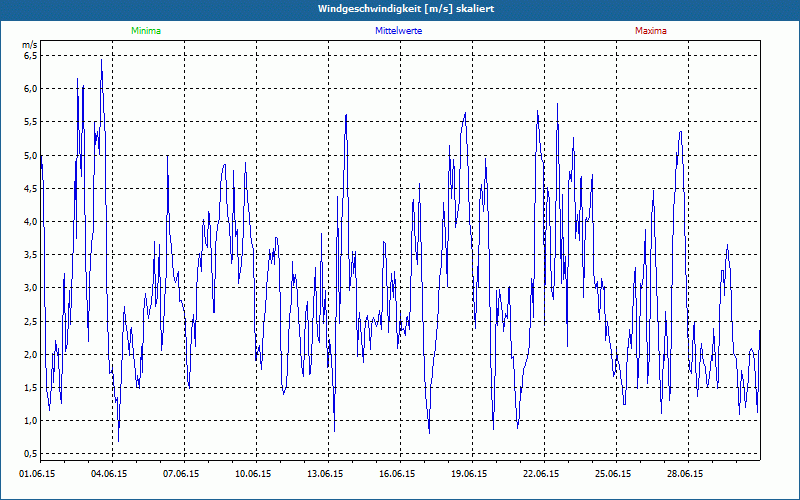Click the 1,0 y-axis value
800x500 pixels.
tap(31, 421)
